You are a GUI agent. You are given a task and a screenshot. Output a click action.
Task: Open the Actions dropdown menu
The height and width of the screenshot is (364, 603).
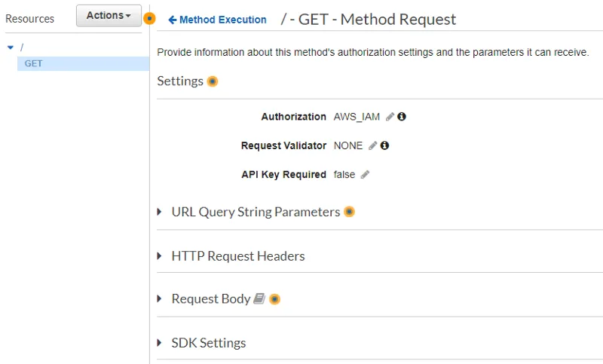tap(109, 16)
